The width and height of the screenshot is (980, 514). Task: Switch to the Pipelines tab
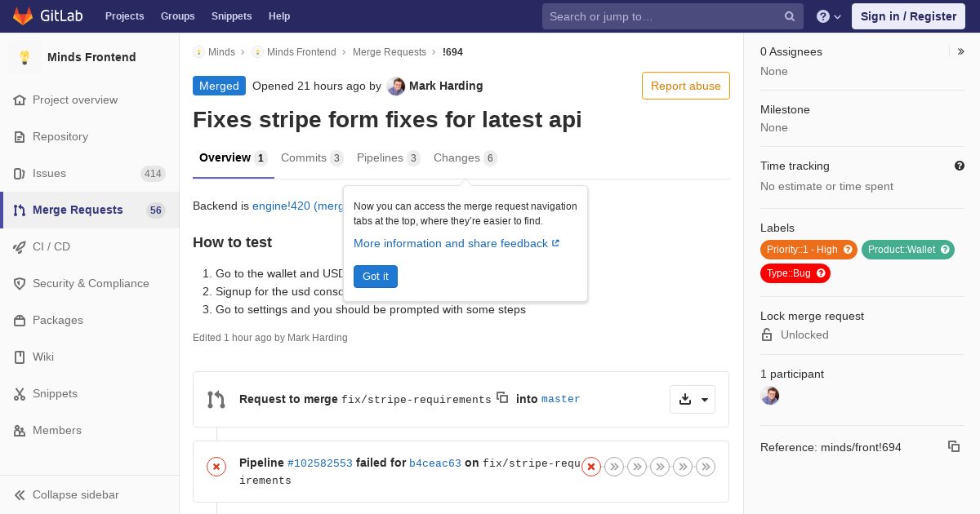click(x=389, y=157)
